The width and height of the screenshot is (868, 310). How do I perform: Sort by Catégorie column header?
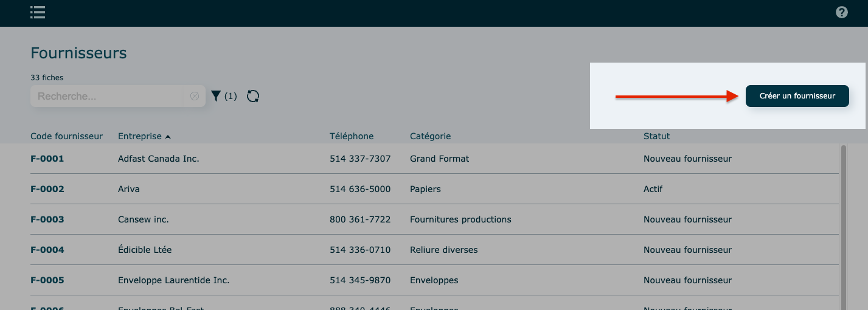(x=430, y=136)
